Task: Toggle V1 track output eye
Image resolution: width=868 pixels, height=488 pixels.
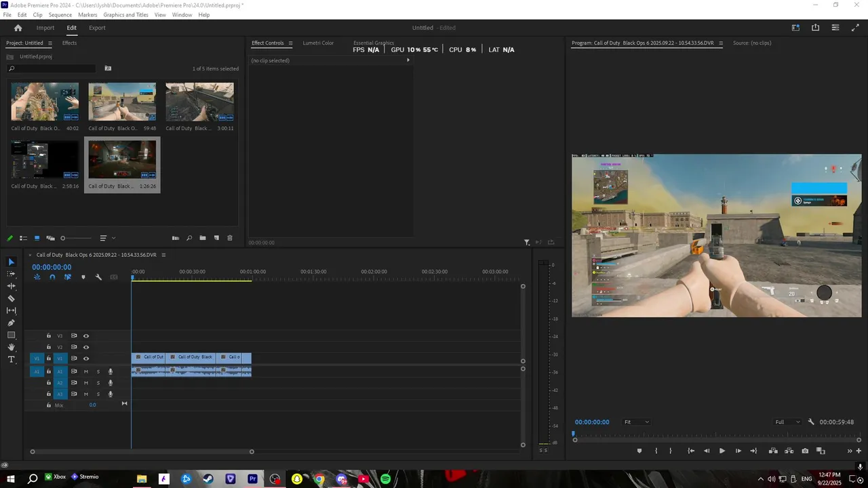Action: [86, 359]
